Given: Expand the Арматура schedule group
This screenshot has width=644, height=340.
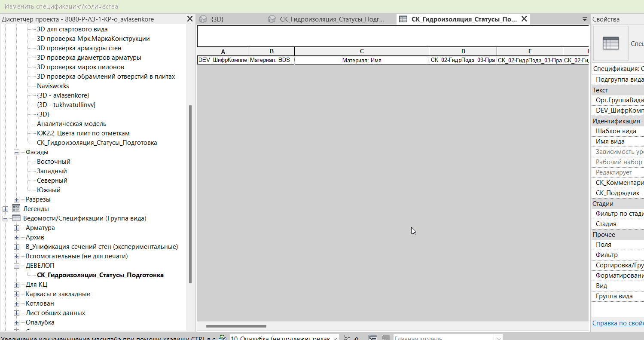Looking at the screenshot, I should point(17,228).
